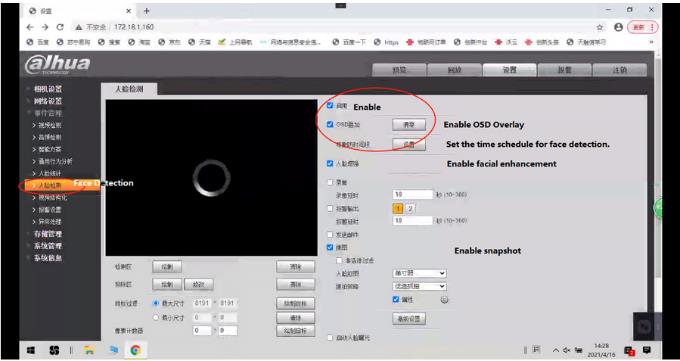Expand the Face Detection sidebar item
This screenshot has height=361, width=680.
click(50, 185)
